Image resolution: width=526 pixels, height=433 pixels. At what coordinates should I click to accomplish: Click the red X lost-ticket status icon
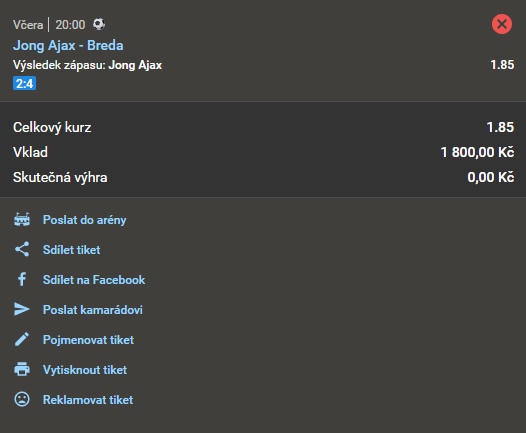coord(502,24)
